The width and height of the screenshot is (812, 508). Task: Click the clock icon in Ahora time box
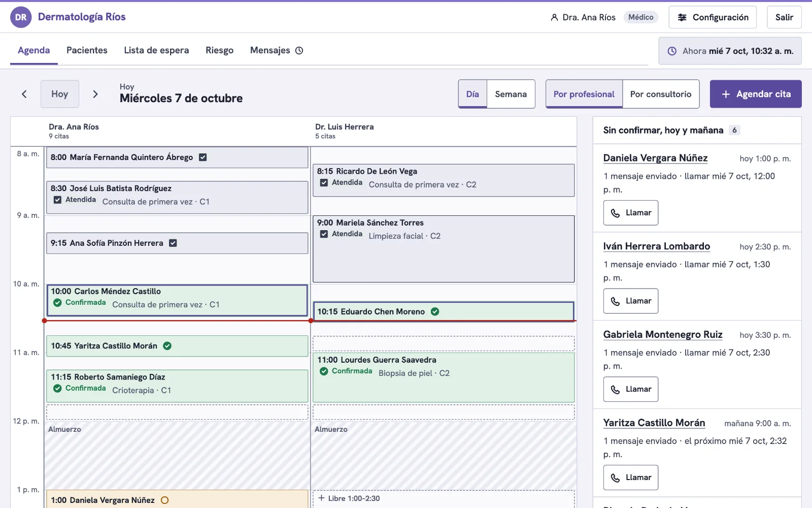(672, 51)
